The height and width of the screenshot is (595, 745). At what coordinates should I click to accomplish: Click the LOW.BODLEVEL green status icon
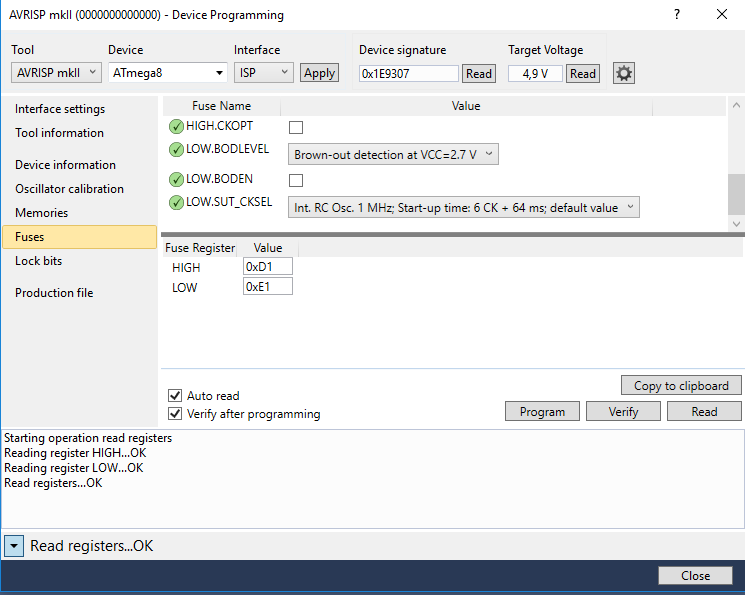[176, 149]
